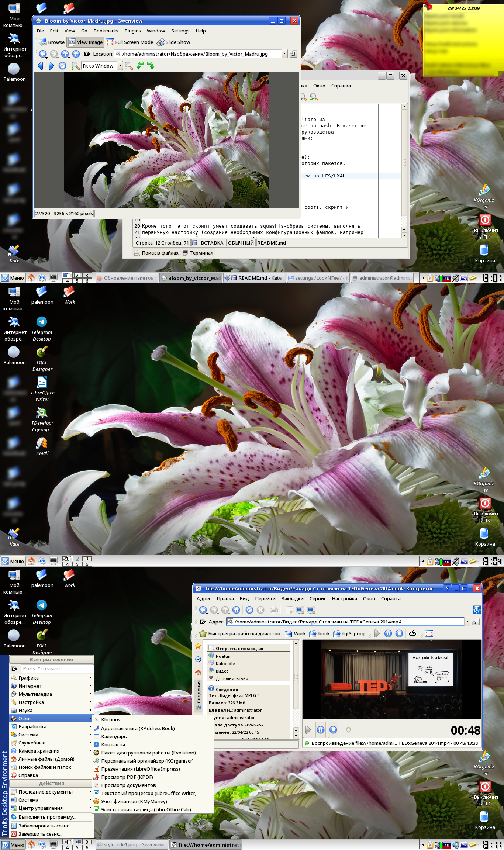Click Завершить сеанс... in the menu
The image size is (504, 850).
[x=51, y=834]
